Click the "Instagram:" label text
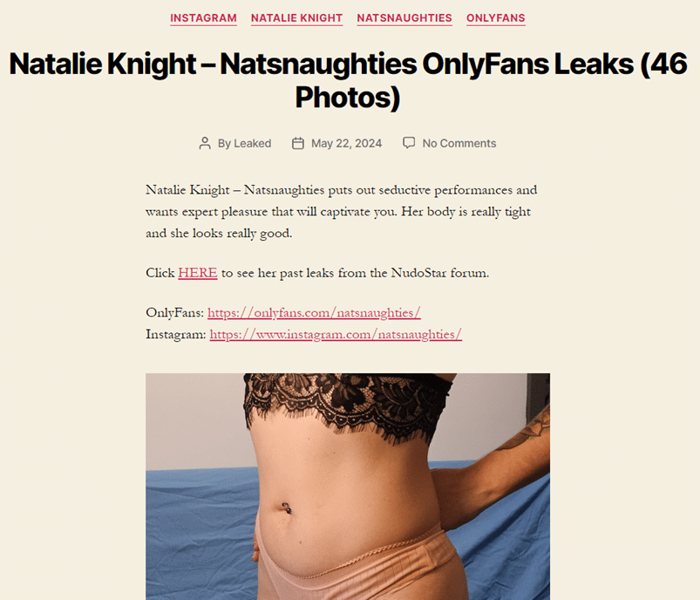Image resolution: width=700 pixels, height=600 pixels. click(176, 334)
